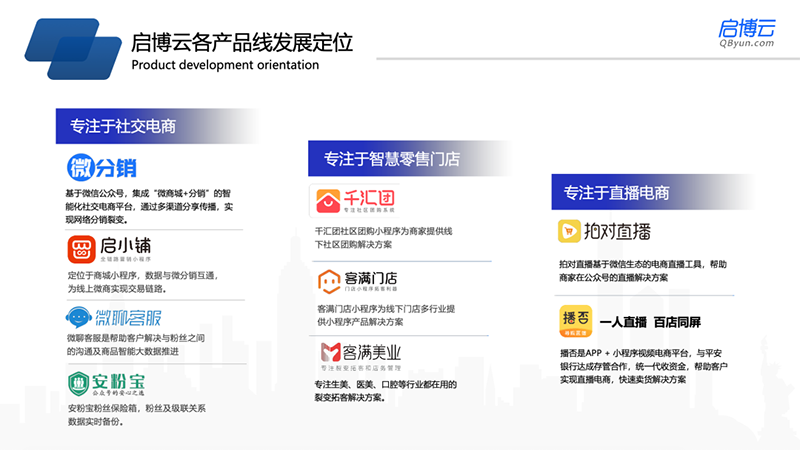Select the 专注于社交电商 section header
The height and width of the screenshot is (450, 800).
tap(123, 127)
